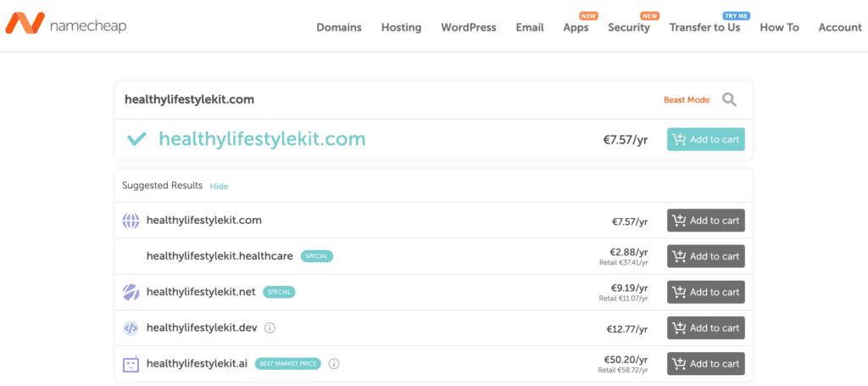Click the healthylifestylekit.net domain name
The width and height of the screenshot is (868, 386).
201,292
